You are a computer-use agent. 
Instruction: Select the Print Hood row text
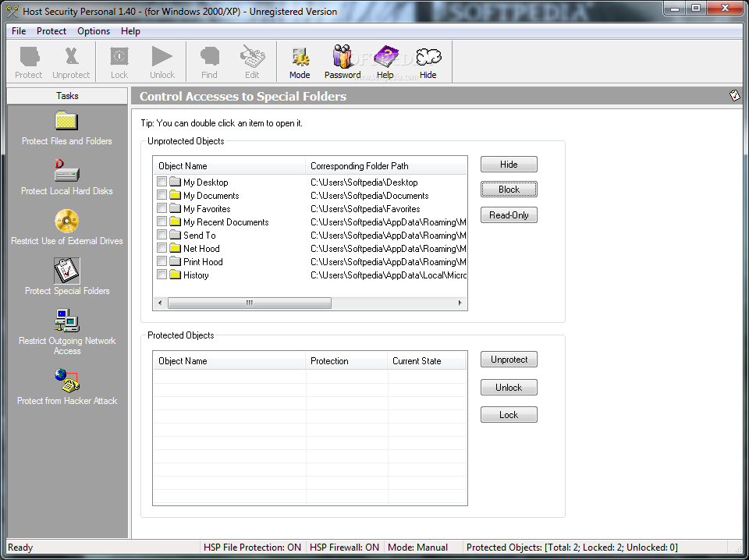[203, 261]
